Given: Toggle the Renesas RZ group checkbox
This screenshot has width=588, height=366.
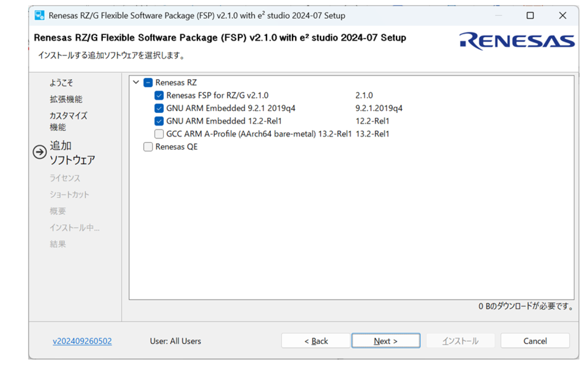Looking at the screenshot, I should 148,82.
